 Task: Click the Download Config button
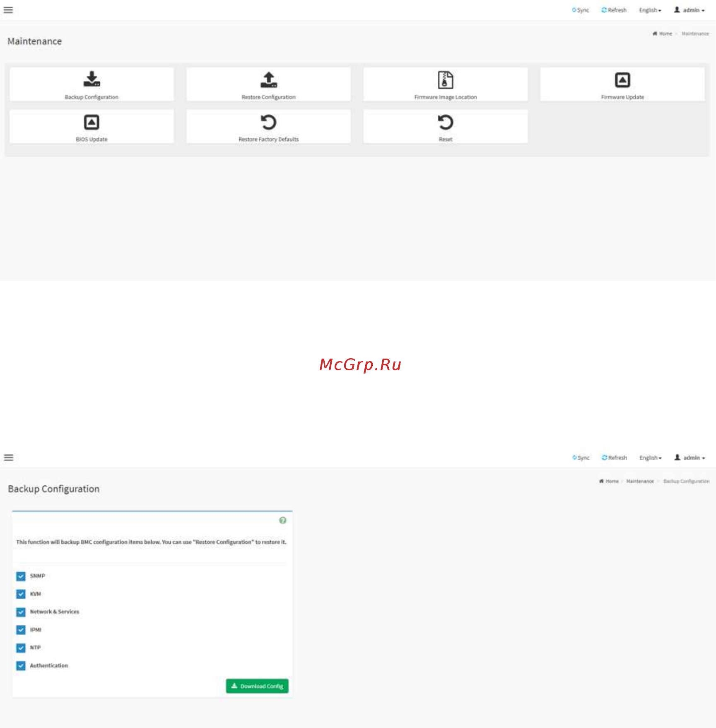pos(257,686)
